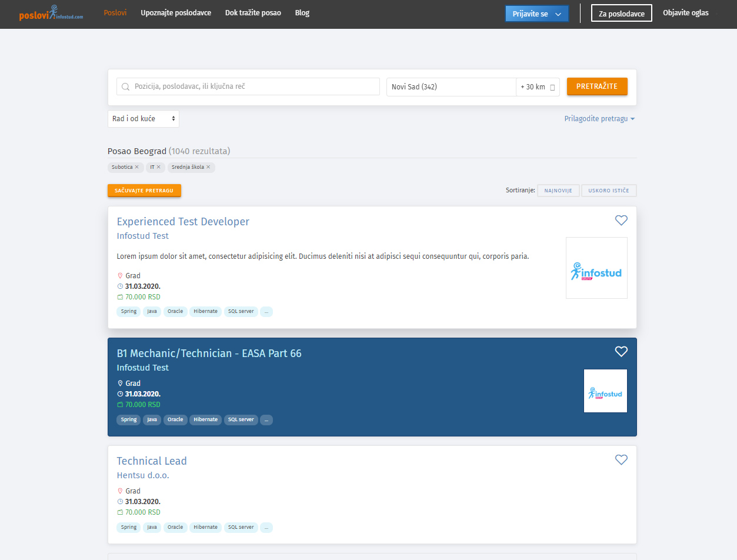Screen dimensions: 737x560
Task: Remove the Srednja škola filter tag
Action: point(208,167)
